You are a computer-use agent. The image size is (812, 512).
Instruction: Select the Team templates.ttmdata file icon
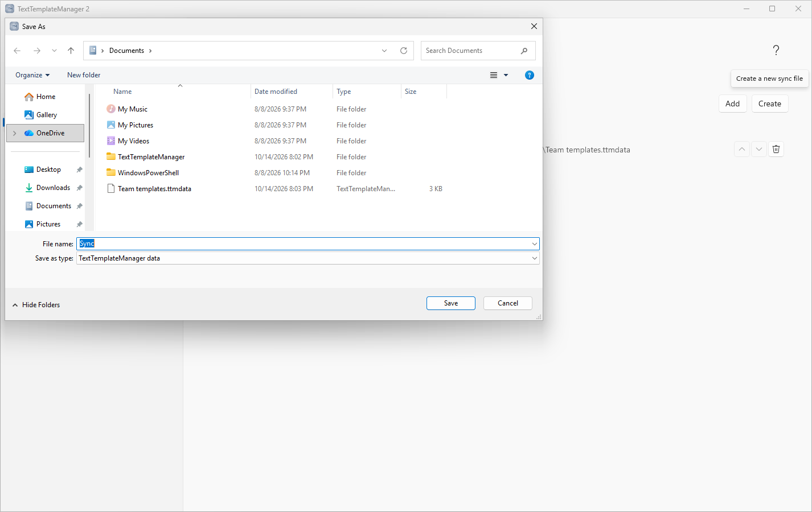pos(111,189)
